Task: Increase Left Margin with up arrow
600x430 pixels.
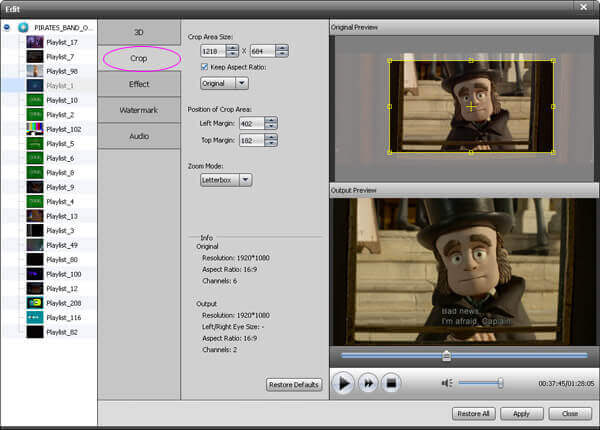Action: tap(271, 120)
